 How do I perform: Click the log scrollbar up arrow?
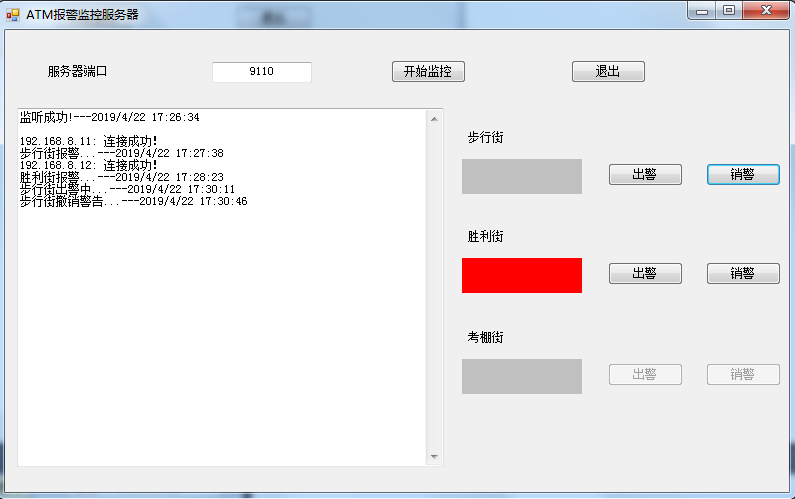[434, 118]
